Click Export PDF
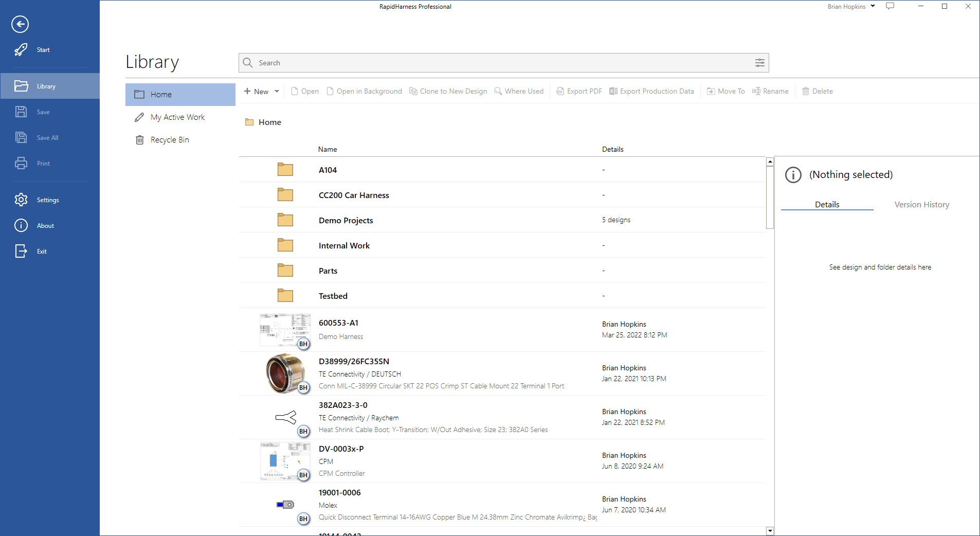 click(x=579, y=91)
